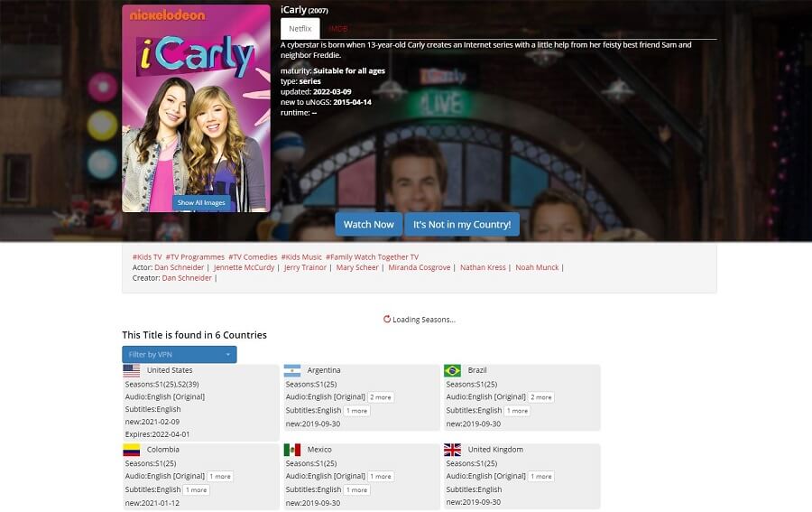Click Argentina country name
Image resolution: width=812 pixels, height=512 pixels.
[324, 370]
